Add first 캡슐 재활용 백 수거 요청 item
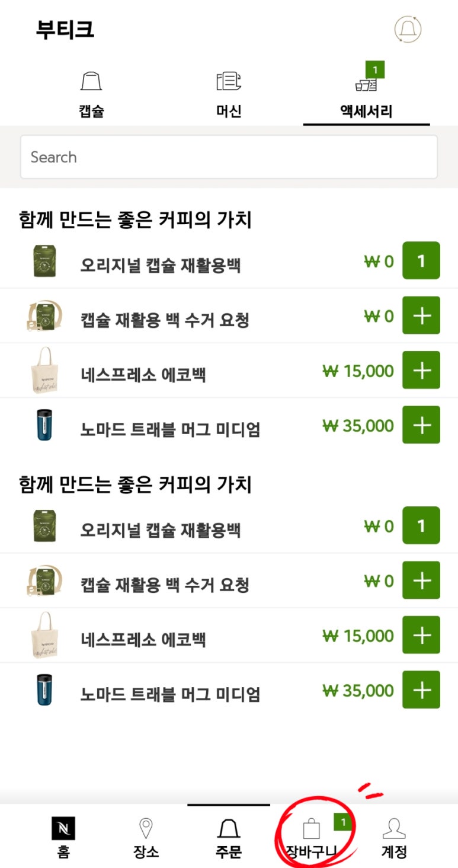Image resolution: width=458 pixels, height=868 pixels. coord(421,315)
